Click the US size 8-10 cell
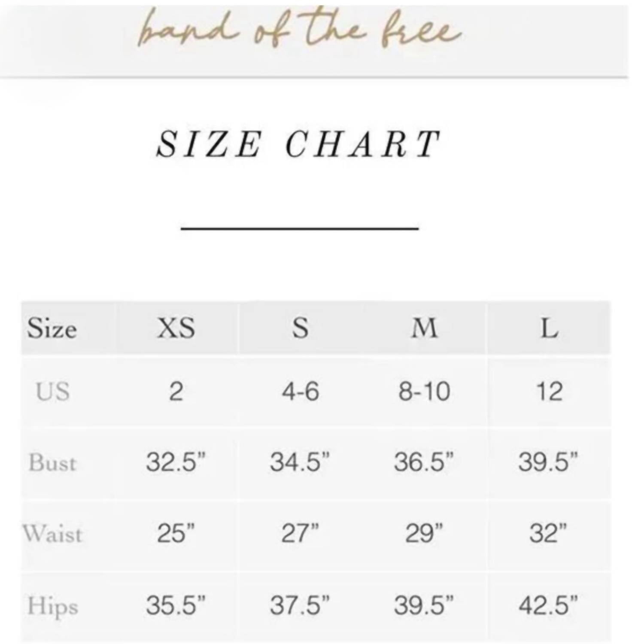Viewport: 644px width, 644px height. 424,392
